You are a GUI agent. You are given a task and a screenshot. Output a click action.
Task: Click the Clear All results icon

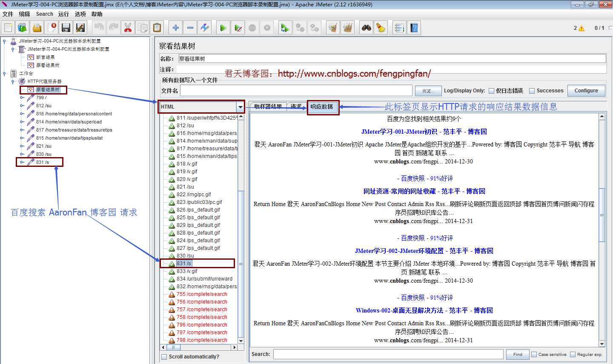click(348, 28)
